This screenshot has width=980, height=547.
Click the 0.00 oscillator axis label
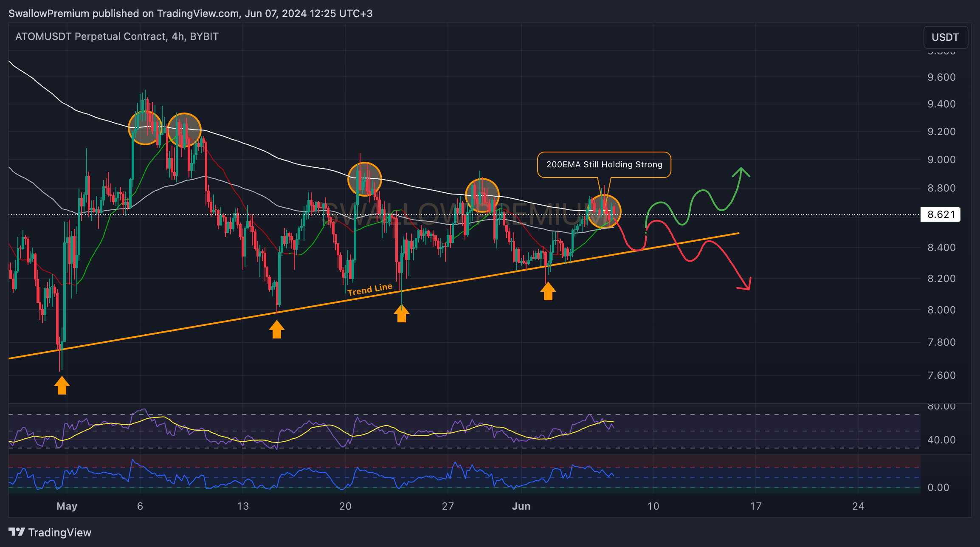[938, 488]
